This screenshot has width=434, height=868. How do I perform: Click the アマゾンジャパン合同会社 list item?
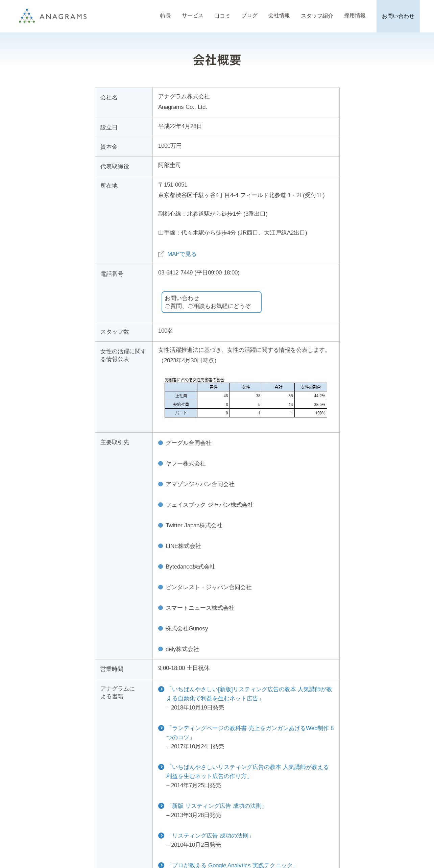(x=200, y=484)
